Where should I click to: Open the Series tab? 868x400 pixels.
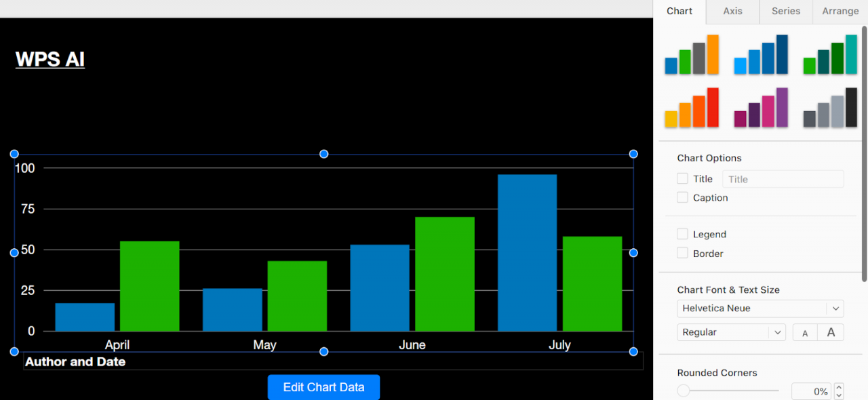pyautogui.click(x=786, y=12)
